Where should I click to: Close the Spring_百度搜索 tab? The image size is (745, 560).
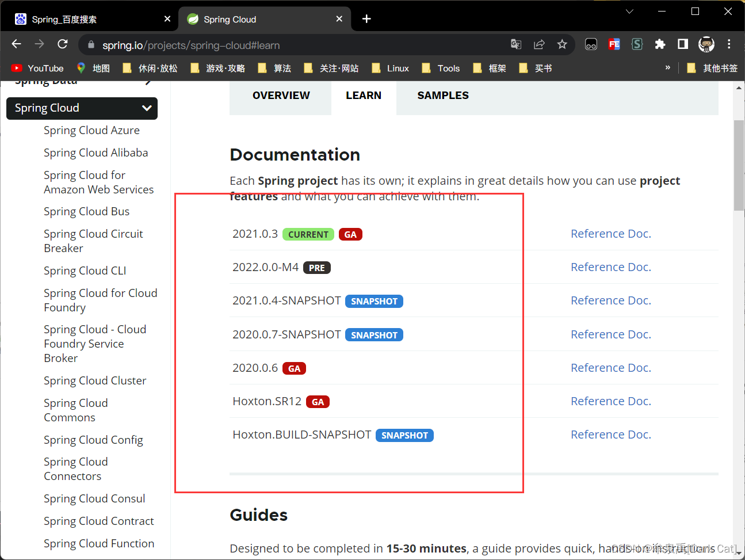pos(167,19)
